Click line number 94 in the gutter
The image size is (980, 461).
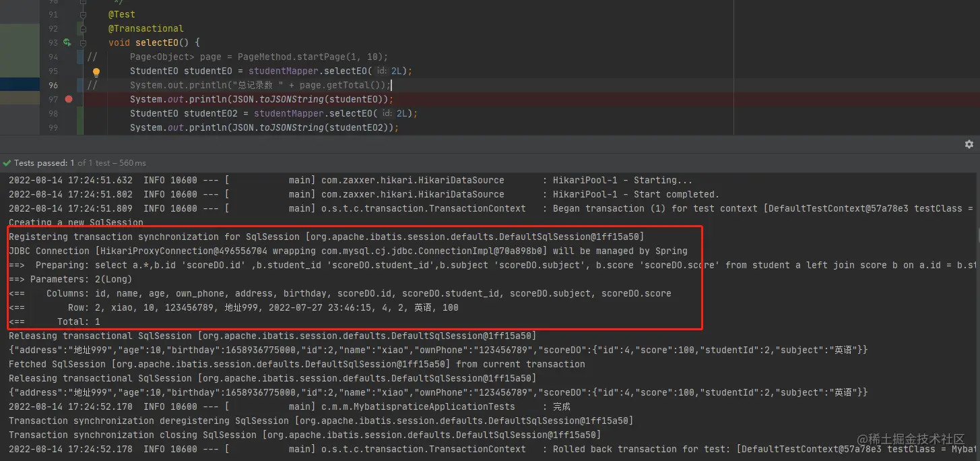tap(54, 57)
